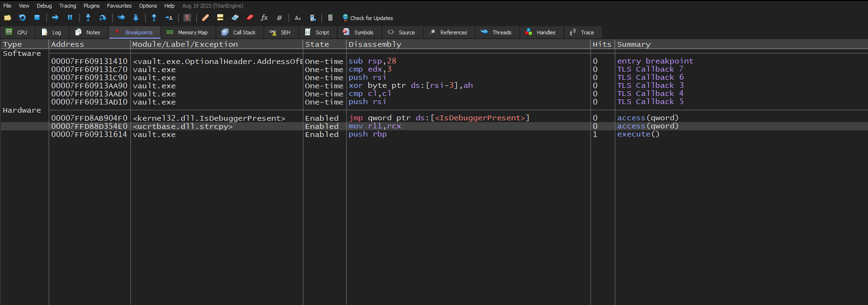Start trace into animation
This screenshot has height=305, width=868.
(x=121, y=18)
